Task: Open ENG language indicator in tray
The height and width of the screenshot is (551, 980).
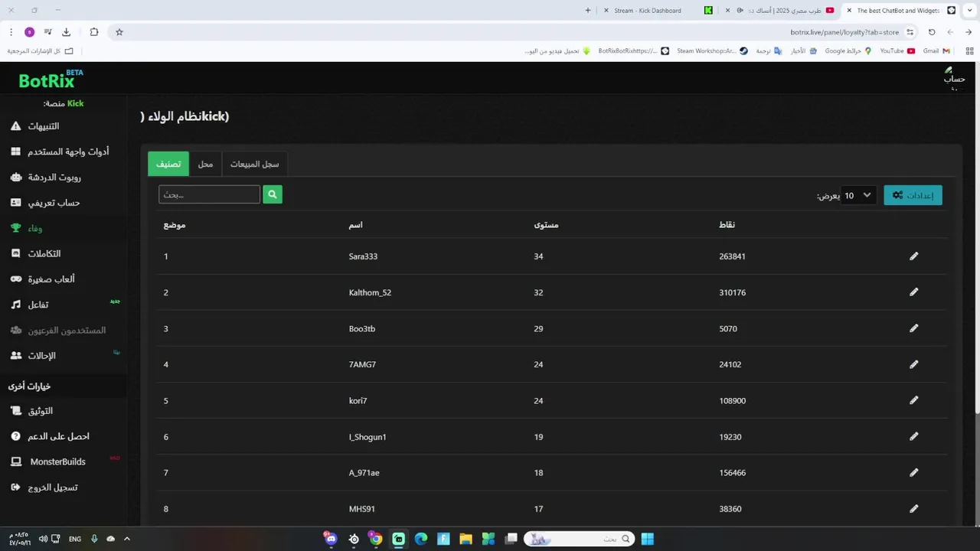Action: coord(75,539)
